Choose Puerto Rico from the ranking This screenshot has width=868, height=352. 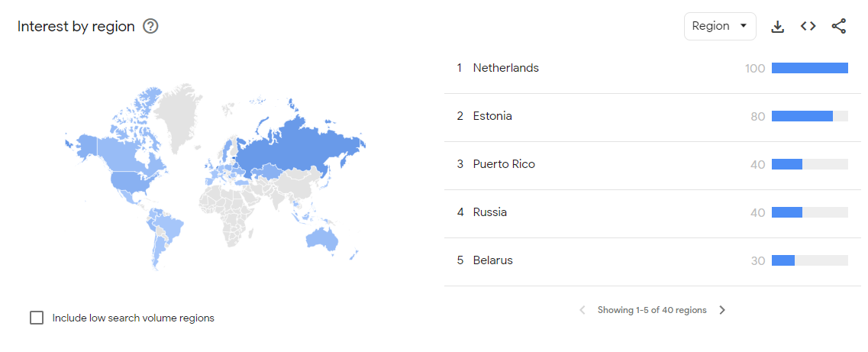coord(504,164)
